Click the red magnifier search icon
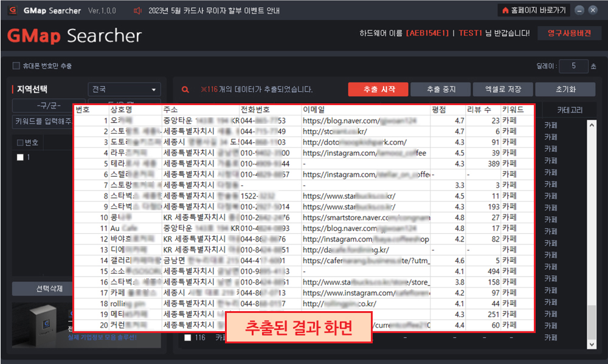 (x=185, y=89)
